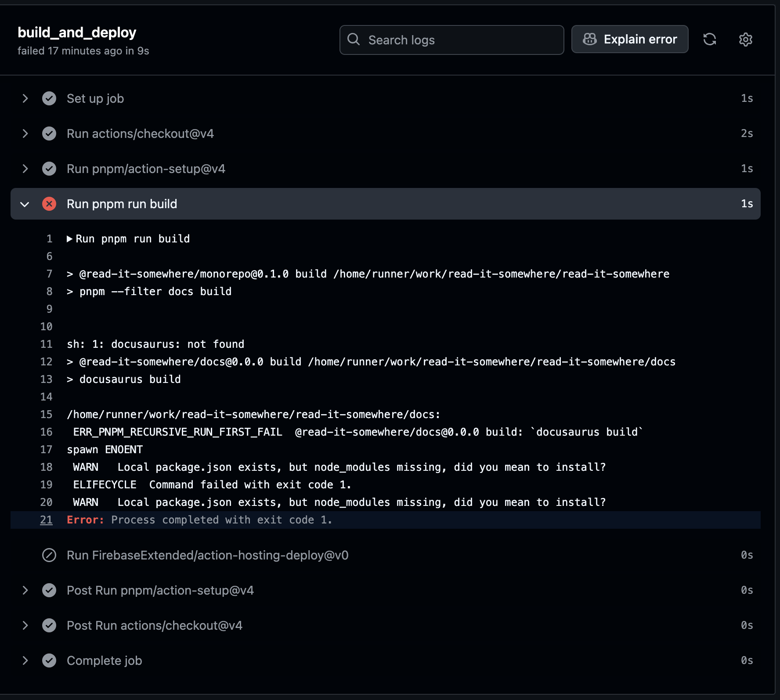The image size is (780, 700).
Task: Click the success check icon for actions/checkout@v4
Action: (49, 134)
